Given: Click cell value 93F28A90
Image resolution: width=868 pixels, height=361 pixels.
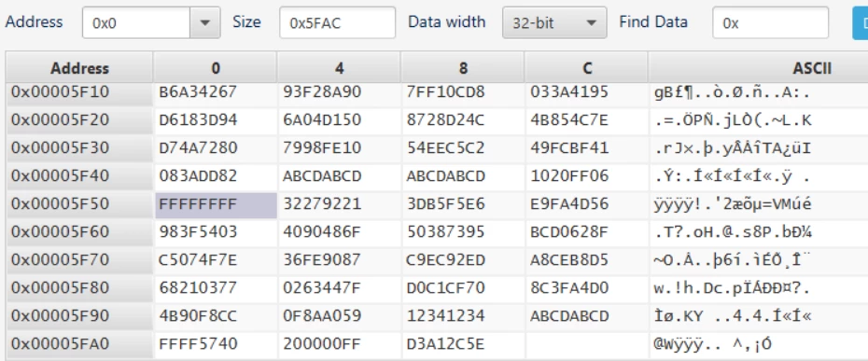Looking at the screenshot, I should pos(322,92).
